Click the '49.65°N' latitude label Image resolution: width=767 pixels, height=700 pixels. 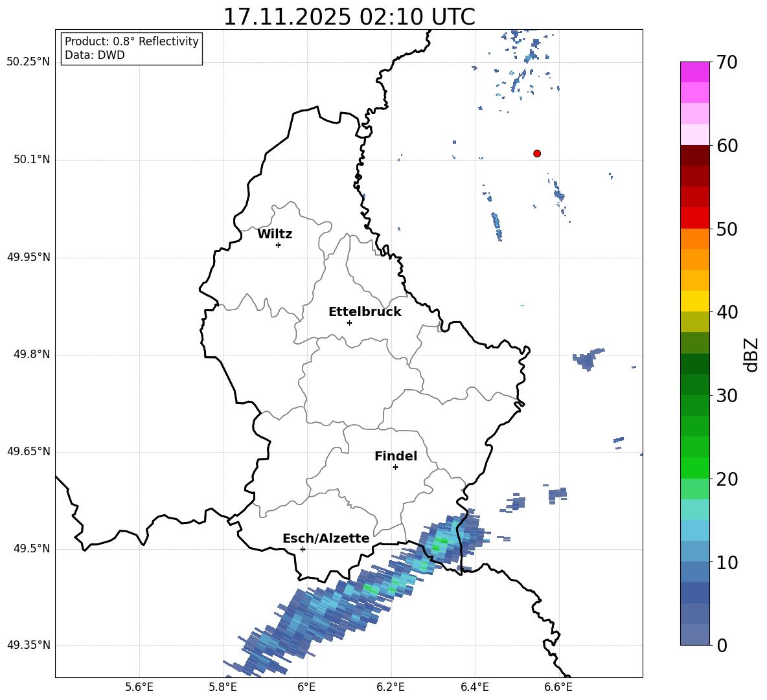click(29, 451)
